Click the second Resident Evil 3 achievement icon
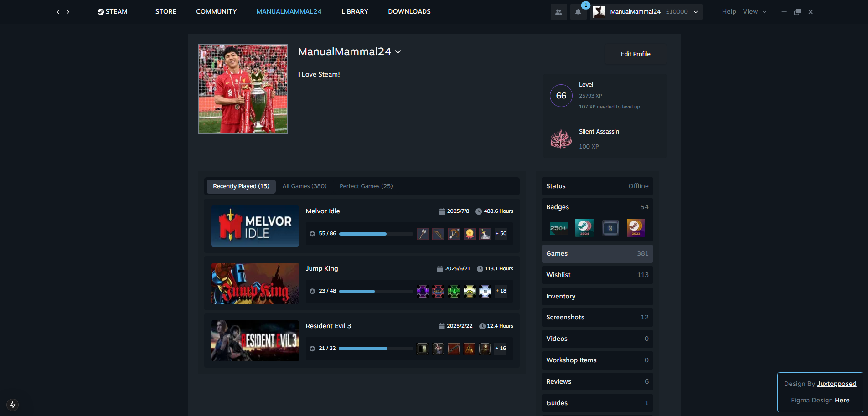The image size is (868, 416). 438,349
